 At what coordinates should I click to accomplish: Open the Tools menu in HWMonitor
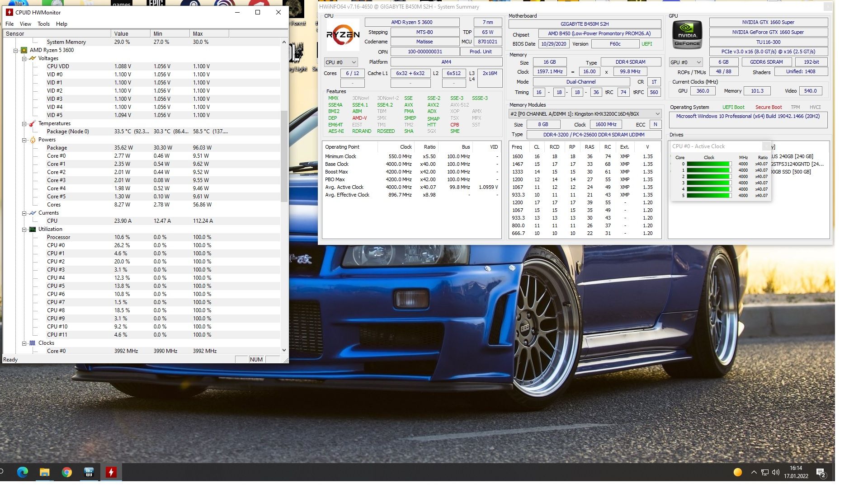click(43, 24)
